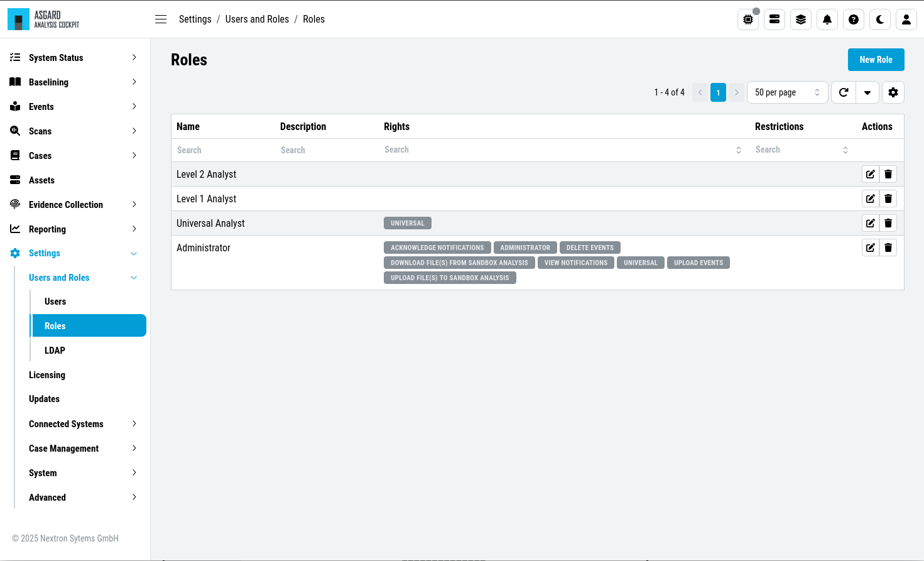This screenshot has width=924, height=561.
Task: Refresh the roles table
Action: pyautogui.click(x=844, y=92)
